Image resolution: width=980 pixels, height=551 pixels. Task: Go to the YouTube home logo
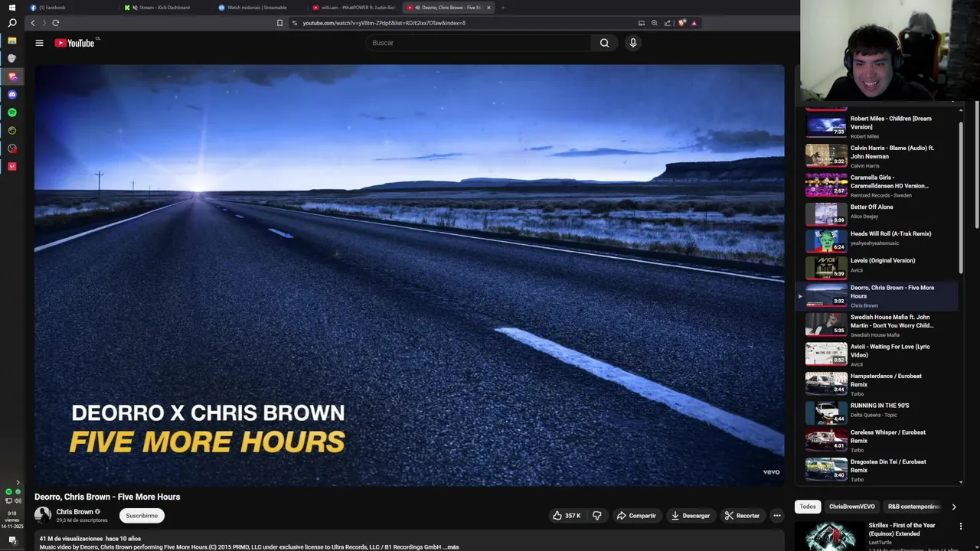(x=74, y=43)
